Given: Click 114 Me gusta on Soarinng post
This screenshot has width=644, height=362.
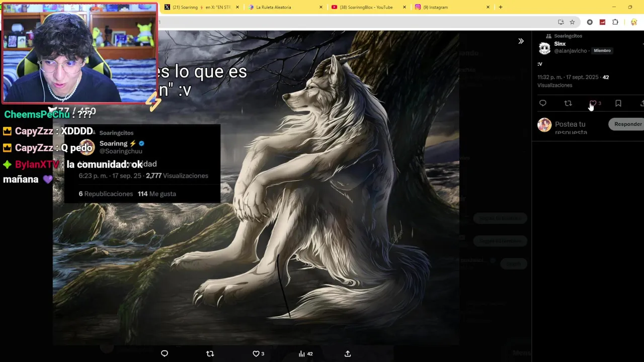Looking at the screenshot, I should tap(156, 194).
